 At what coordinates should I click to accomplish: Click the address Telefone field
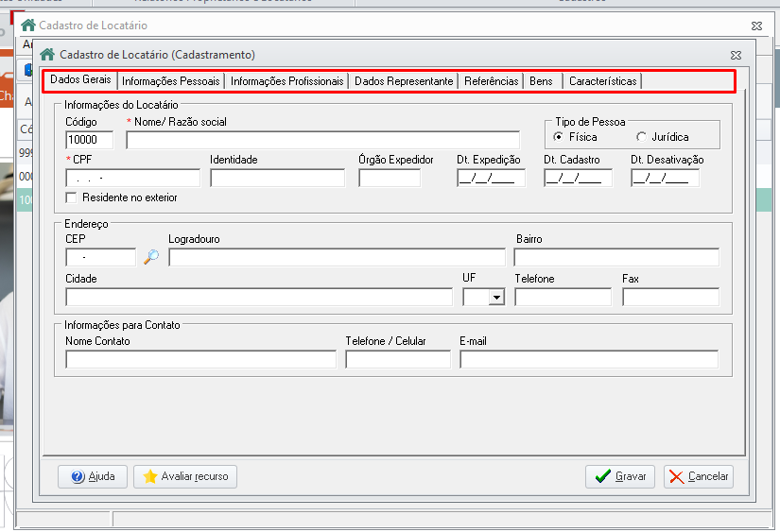(x=563, y=298)
